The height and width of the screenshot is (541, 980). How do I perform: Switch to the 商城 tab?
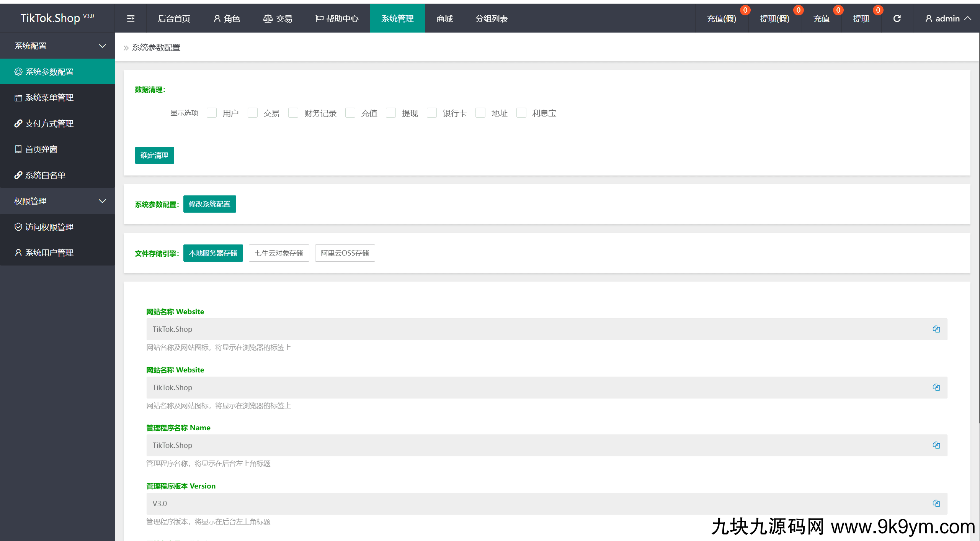click(x=444, y=18)
